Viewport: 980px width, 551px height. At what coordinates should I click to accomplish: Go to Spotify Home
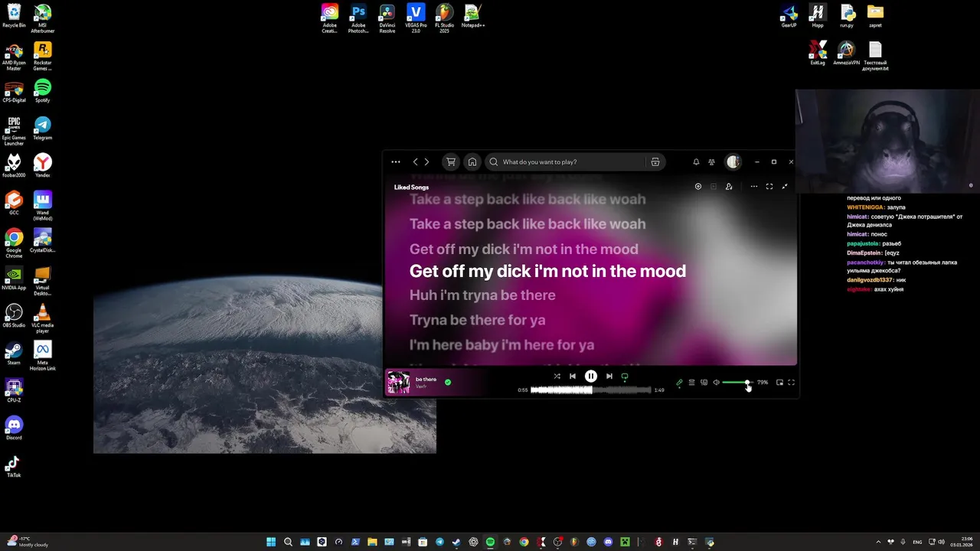[x=472, y=161]
